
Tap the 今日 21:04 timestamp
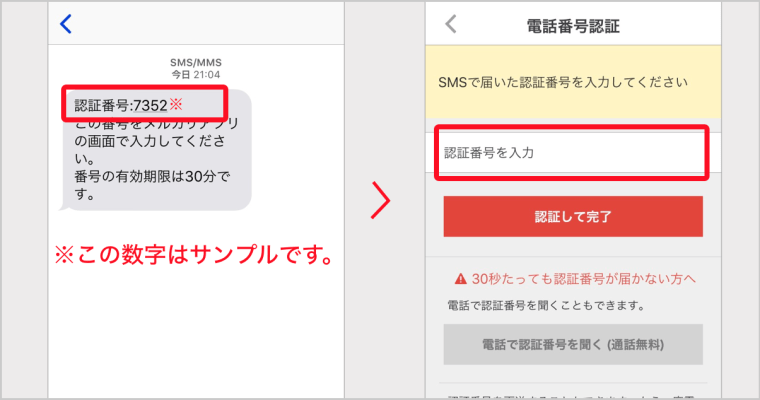pos(196,75)
